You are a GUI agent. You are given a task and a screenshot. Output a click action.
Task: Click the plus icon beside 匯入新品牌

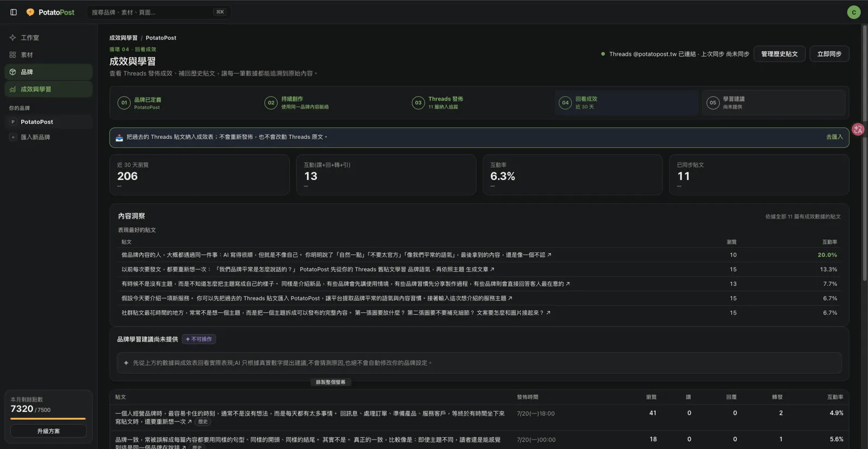click(x=13, y=137)
